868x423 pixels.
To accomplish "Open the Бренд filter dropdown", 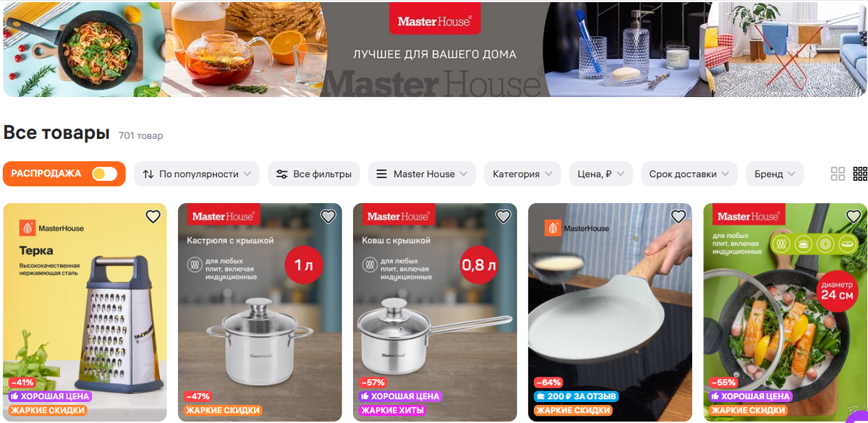I will [775, 174].
